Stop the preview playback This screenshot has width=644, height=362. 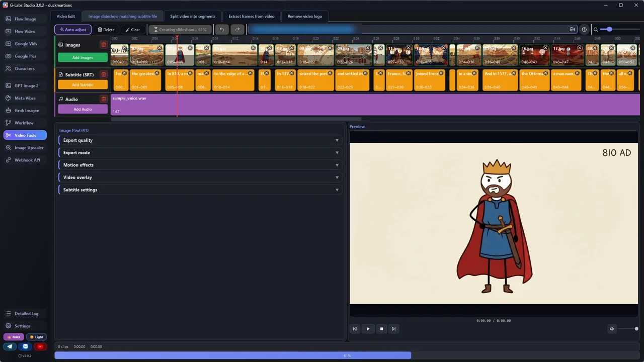(381, 329)
